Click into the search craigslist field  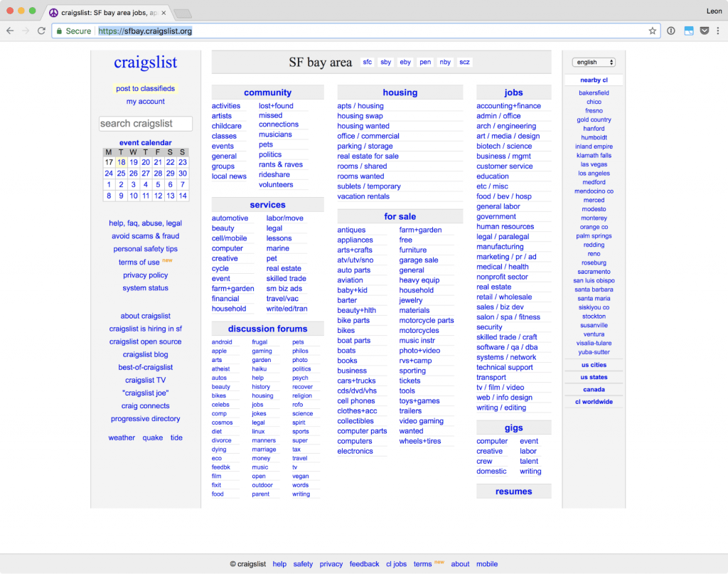145,124
